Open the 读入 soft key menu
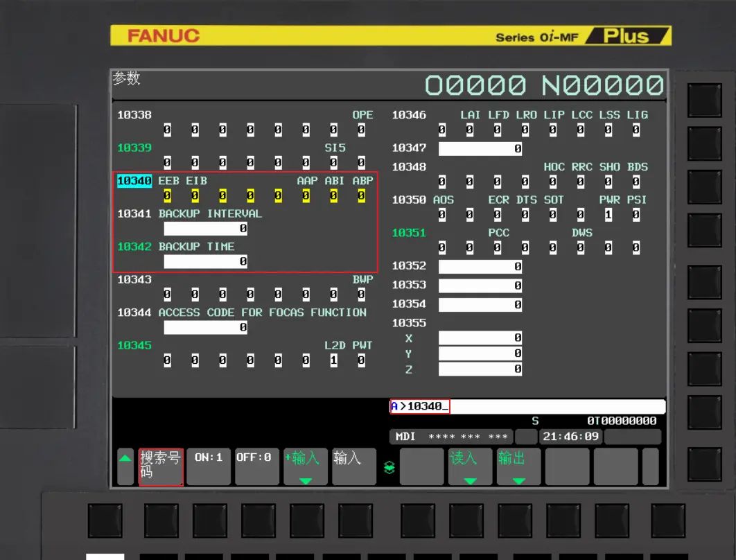 470,466
